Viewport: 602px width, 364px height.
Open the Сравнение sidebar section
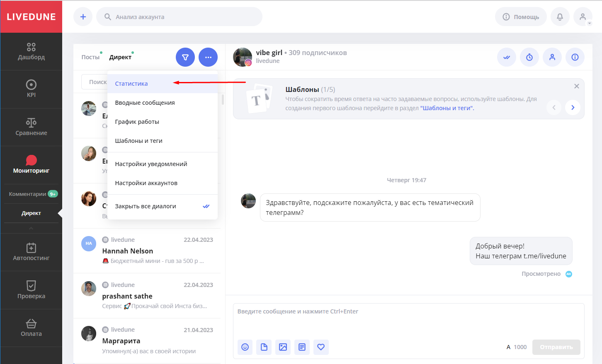click(x=31, y=127)
